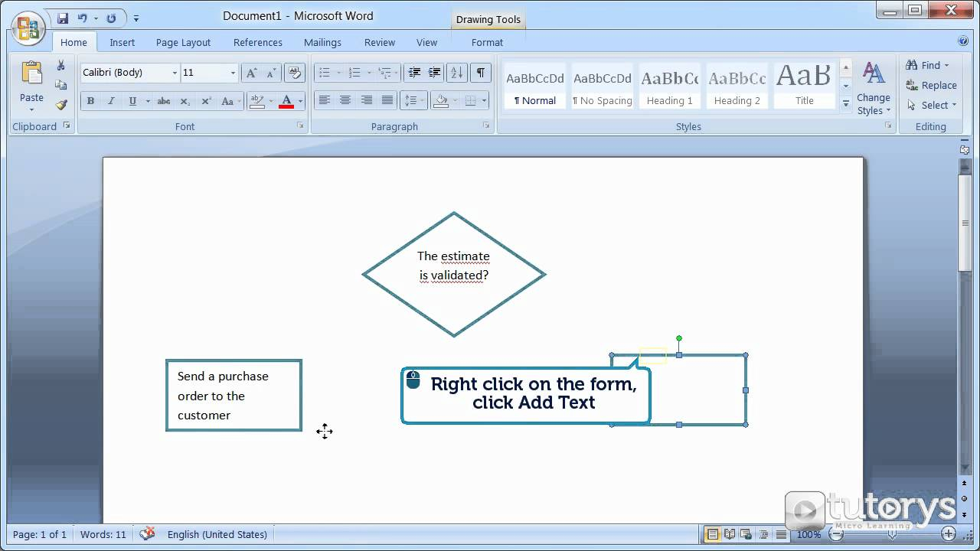Open the Drawing Tools Format tab

click(x=487, y=42)
